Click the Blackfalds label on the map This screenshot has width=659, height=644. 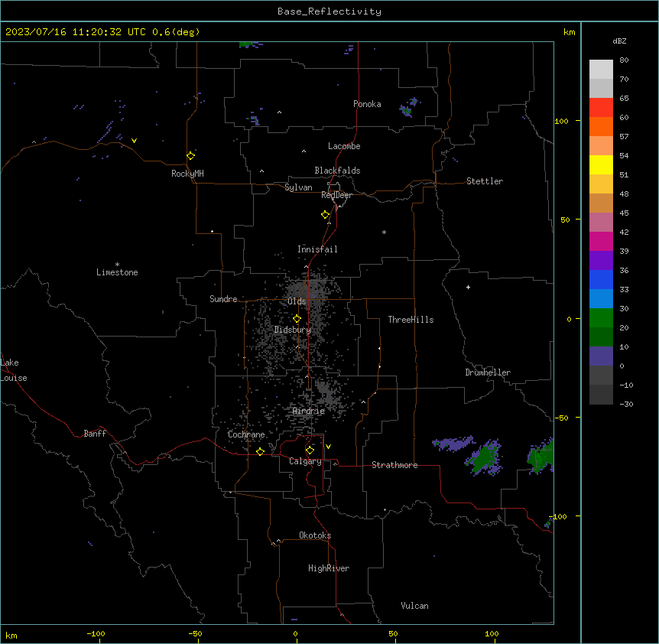point(337,171)
